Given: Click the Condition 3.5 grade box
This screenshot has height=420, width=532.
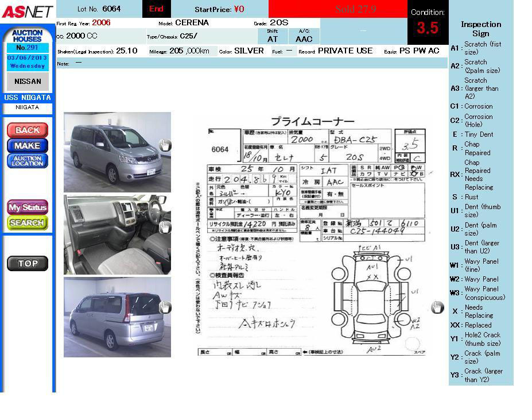Looking at the screenshot, I should point(428,23).
